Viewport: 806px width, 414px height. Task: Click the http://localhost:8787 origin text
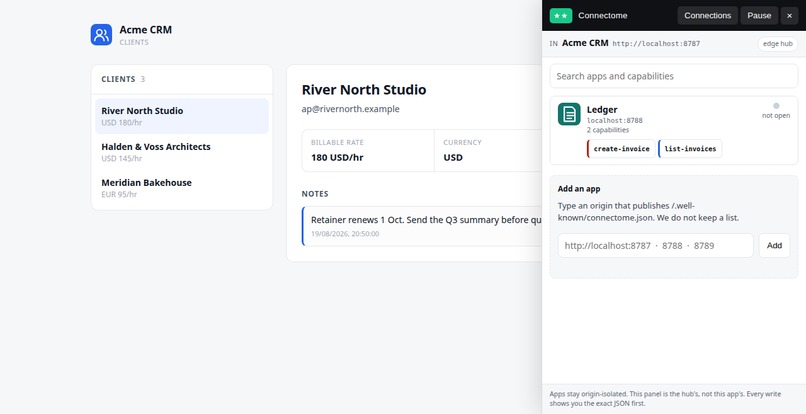tap(656, 44)
